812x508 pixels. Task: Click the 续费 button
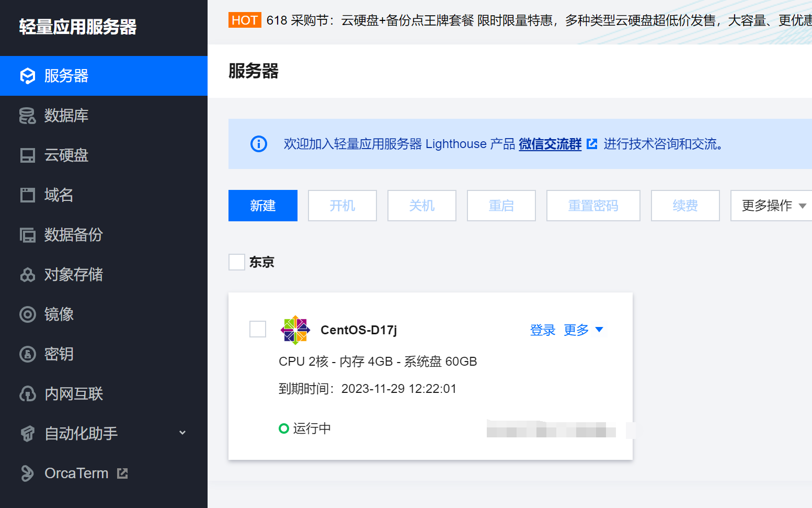(x=685, y=206)
